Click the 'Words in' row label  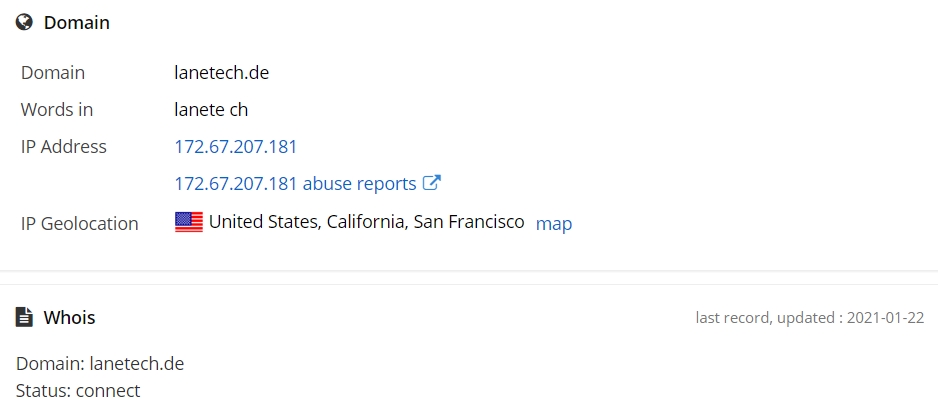tap(57, 109)
